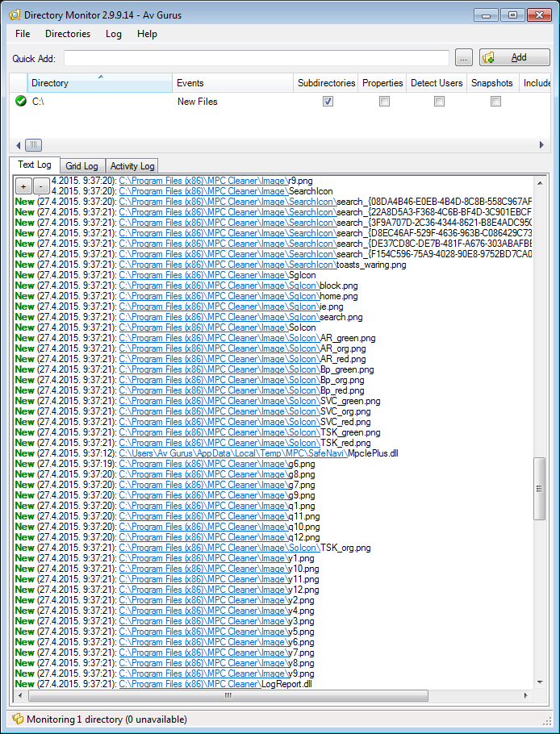
Task: Enable Snapshots checkbox for C:\
Action: tap(496, 101)
